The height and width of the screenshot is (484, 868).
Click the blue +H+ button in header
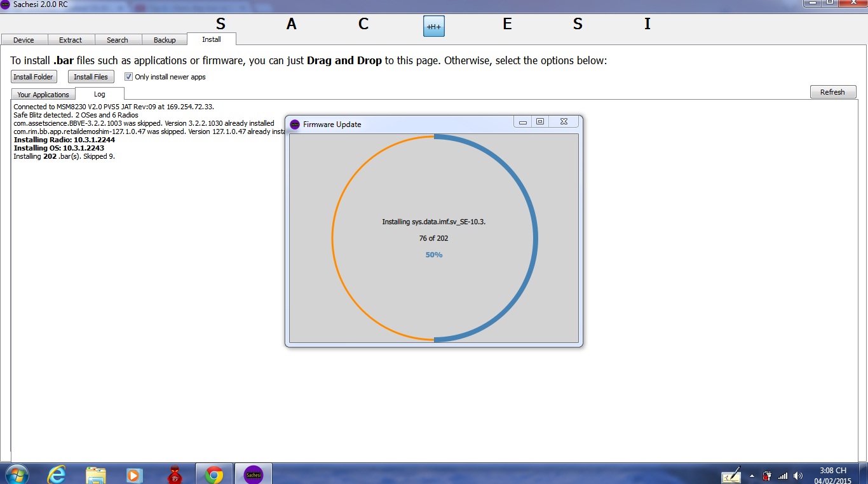click(434, 26)
